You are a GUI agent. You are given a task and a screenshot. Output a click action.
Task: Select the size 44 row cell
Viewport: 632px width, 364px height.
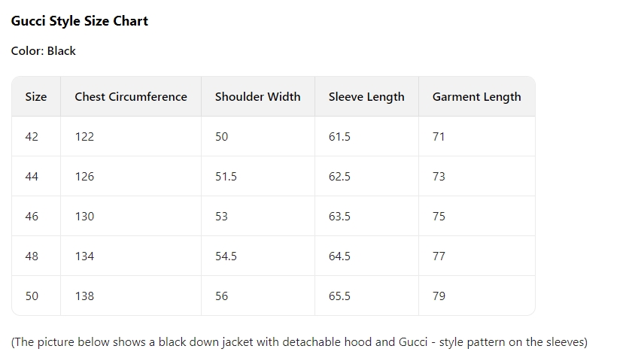[x=32, y=177]
